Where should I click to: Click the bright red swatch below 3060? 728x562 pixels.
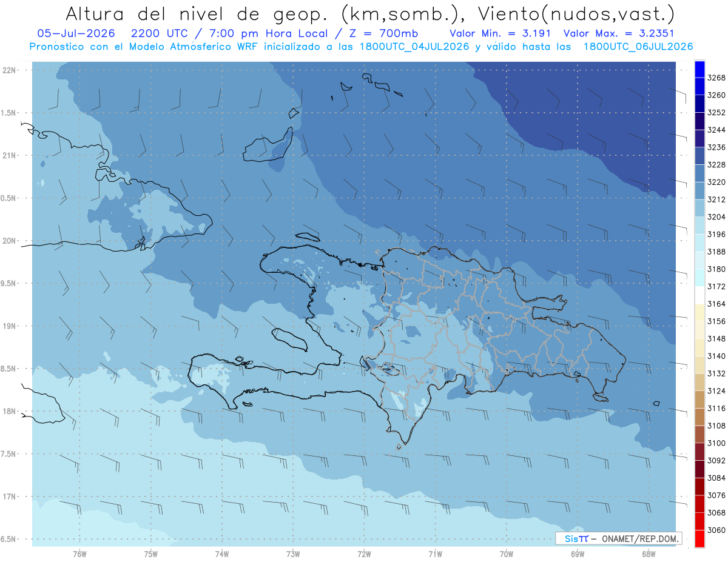point(699,538)
